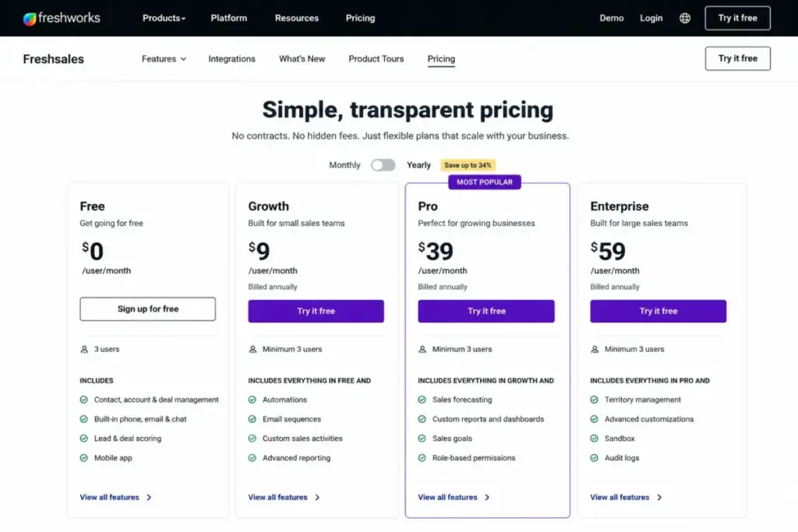Click the $9 Growth plan price

click(259, 252)
